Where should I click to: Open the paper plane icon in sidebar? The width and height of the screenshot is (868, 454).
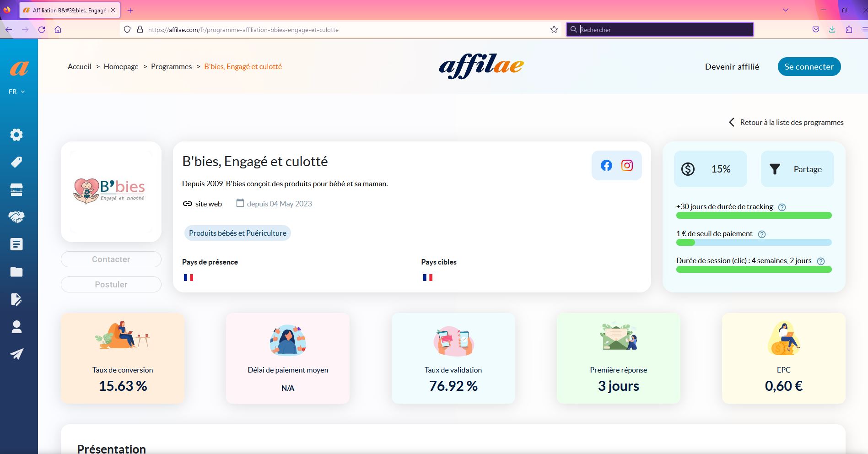tap(16, 354)
